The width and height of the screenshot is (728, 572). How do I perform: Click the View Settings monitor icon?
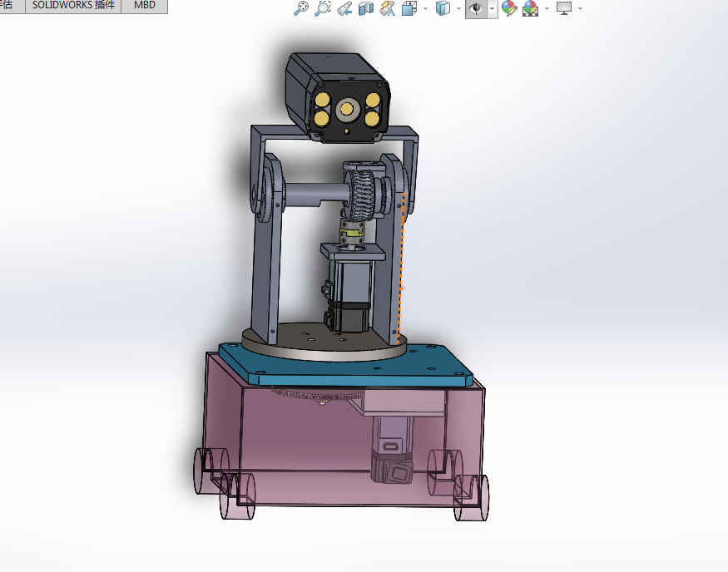click(x=564, y=8)
